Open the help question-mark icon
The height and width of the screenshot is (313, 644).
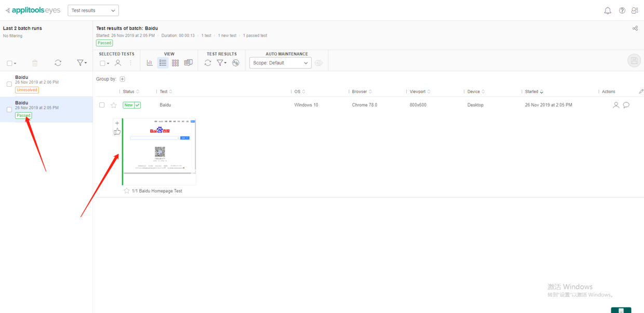click(x=622, y=10)
